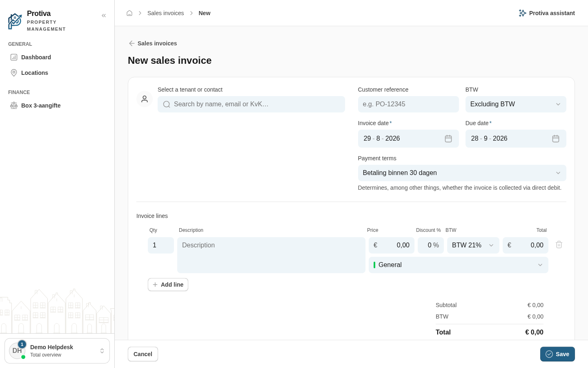Open calendar picker for Invoice date
The image size is (588, 368).
(x=448, y=139)
